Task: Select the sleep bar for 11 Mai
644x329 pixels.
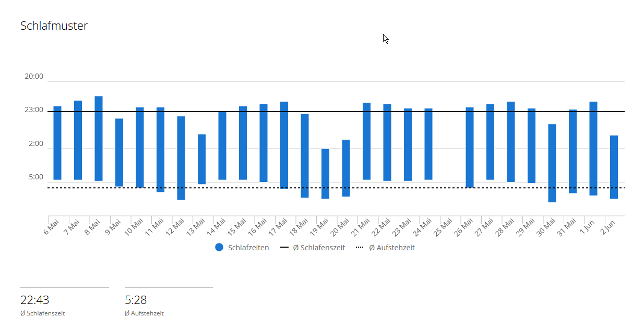Action: click(160, 150)
